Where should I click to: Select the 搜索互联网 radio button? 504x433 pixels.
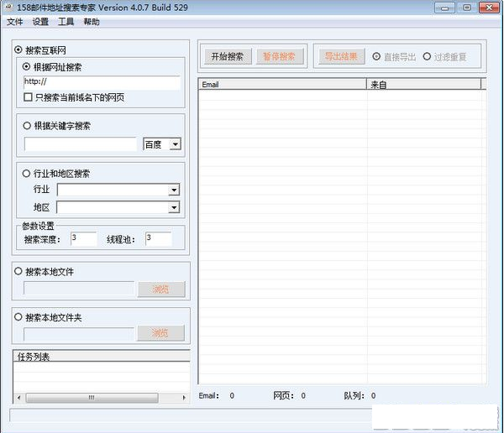click(x=18, y=50)
